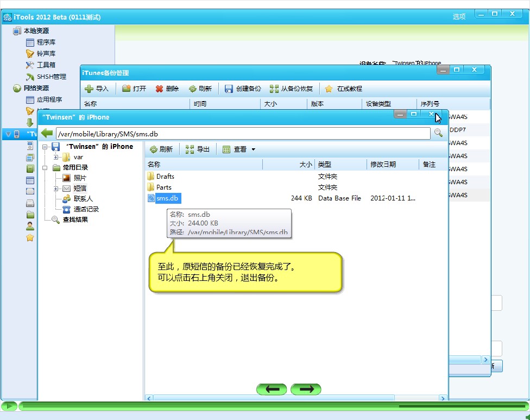This screenshot has height=420, width=530.
Task: Select the sms.db file
Action: (x=167, y=198)
